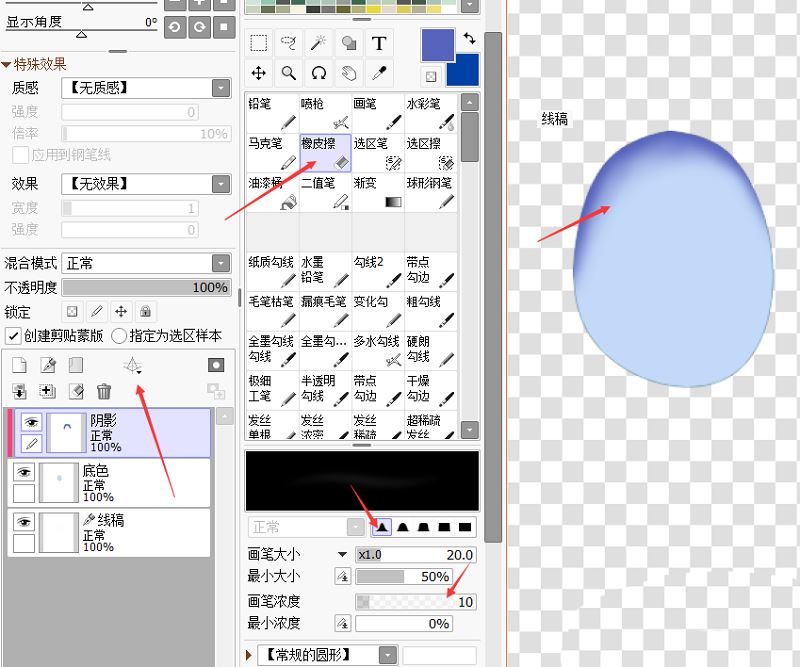The width and height of the screenshot is (800, 667).
Task: Select the Zoom magnifier tool
Action: click(x=288, y=73)
